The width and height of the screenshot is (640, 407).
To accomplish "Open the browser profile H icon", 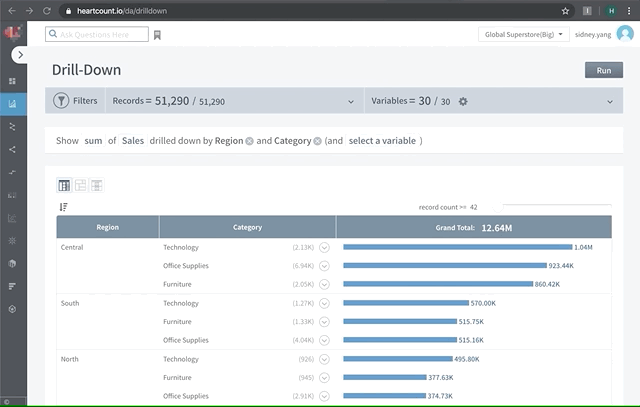I will tap(611, 11).
